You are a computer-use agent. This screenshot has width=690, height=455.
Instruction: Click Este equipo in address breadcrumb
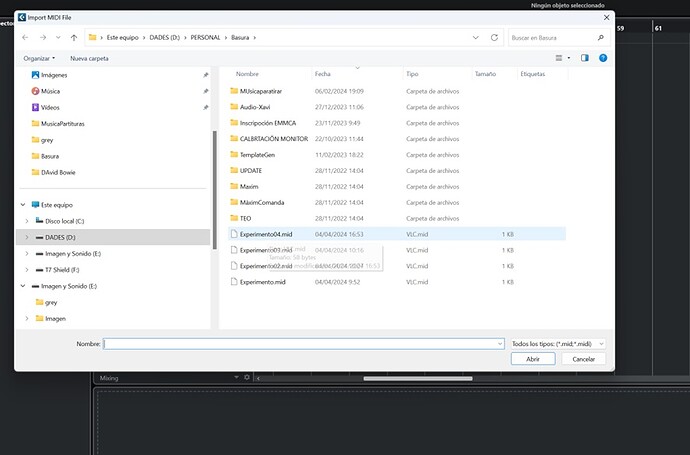[x=122, y=37]
